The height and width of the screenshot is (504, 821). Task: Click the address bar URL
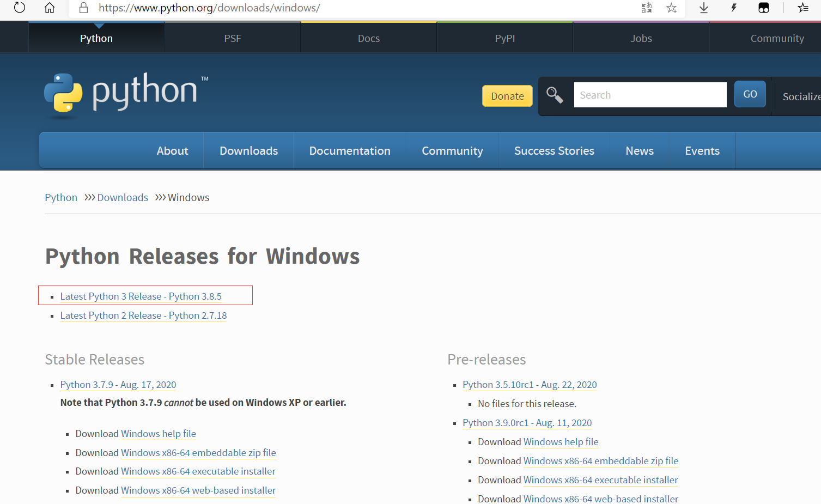pyautogui.click(x=209, y=8)
